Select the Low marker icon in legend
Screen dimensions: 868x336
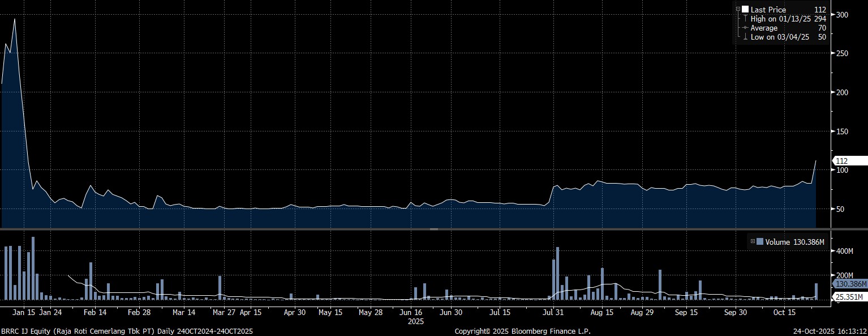pyautogui.click(x=745, y=37)
